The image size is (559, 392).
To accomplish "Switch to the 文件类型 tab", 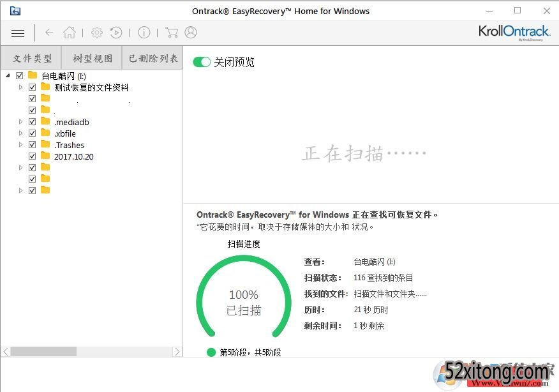I will point(32,58).
